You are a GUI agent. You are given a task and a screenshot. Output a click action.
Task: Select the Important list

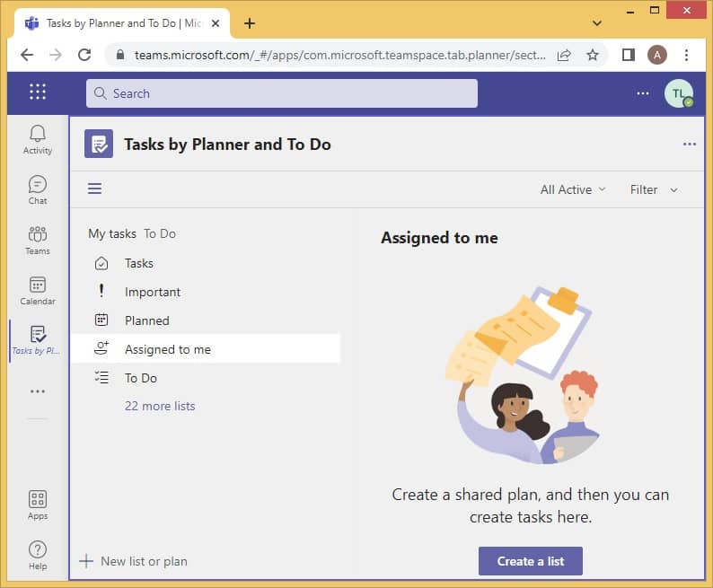205,292
